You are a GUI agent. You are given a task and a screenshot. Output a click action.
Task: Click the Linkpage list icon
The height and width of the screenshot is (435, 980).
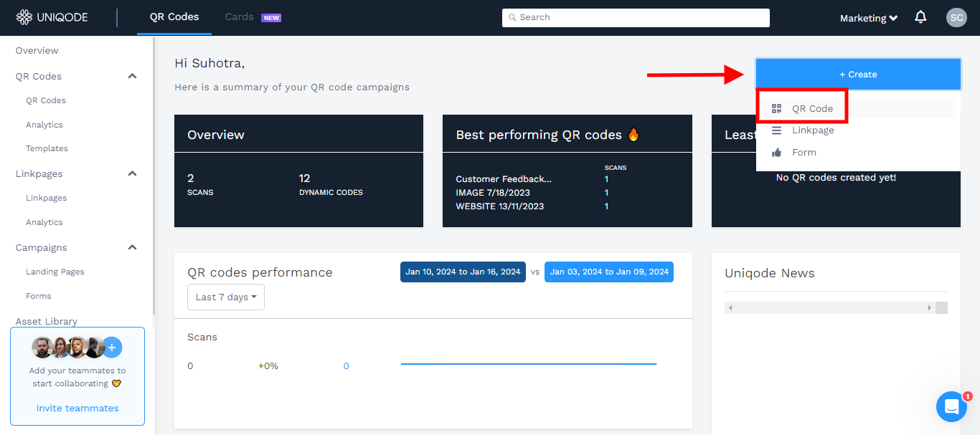click(776, 130)
